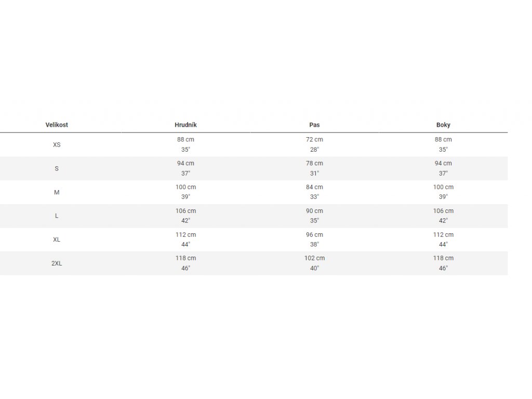Select the 2XL size row label
This screenshot has width=532, height=399.
pyautogui.click(x=57, y=263)
